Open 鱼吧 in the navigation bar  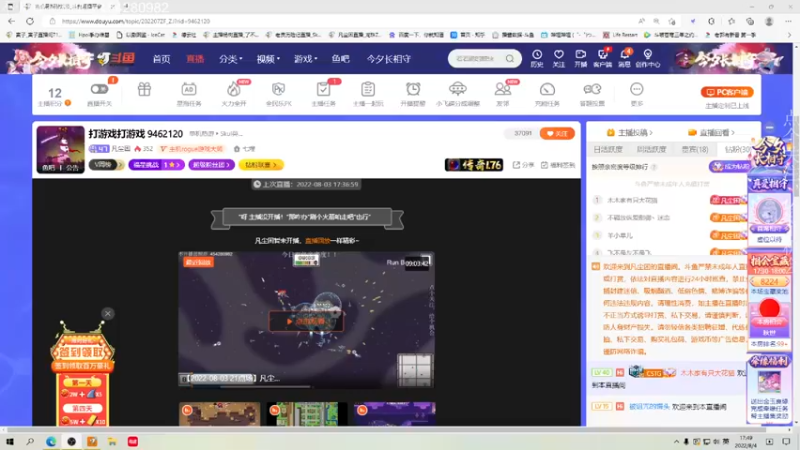click(340, 59)
